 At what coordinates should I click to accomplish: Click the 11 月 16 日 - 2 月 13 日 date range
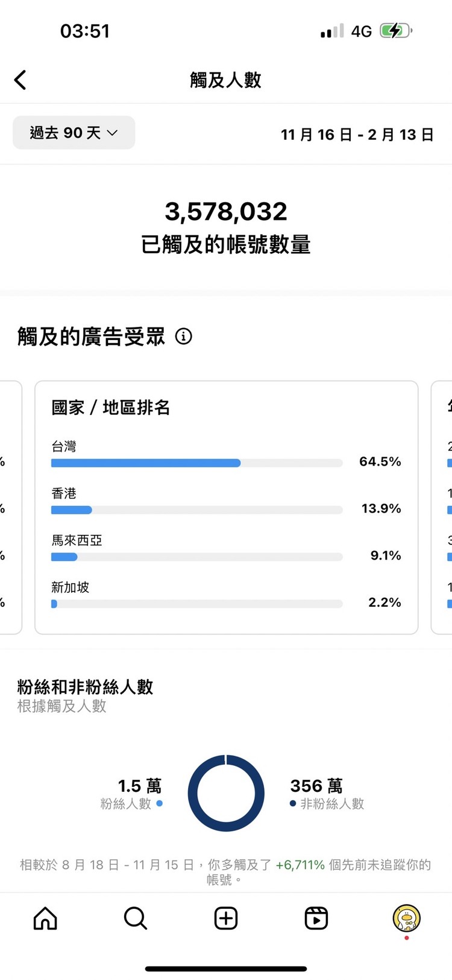pos(357,134)
